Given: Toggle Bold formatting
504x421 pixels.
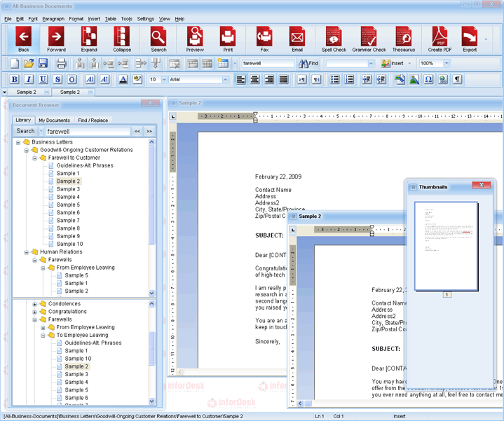Looking at the screenshot, I should click(15, 79).
